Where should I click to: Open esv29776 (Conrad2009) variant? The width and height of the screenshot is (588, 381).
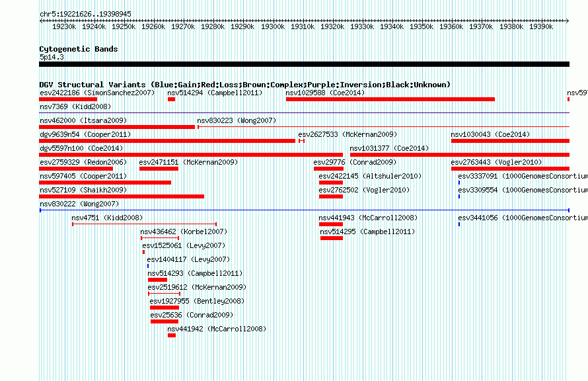click(x=355, y=162)
